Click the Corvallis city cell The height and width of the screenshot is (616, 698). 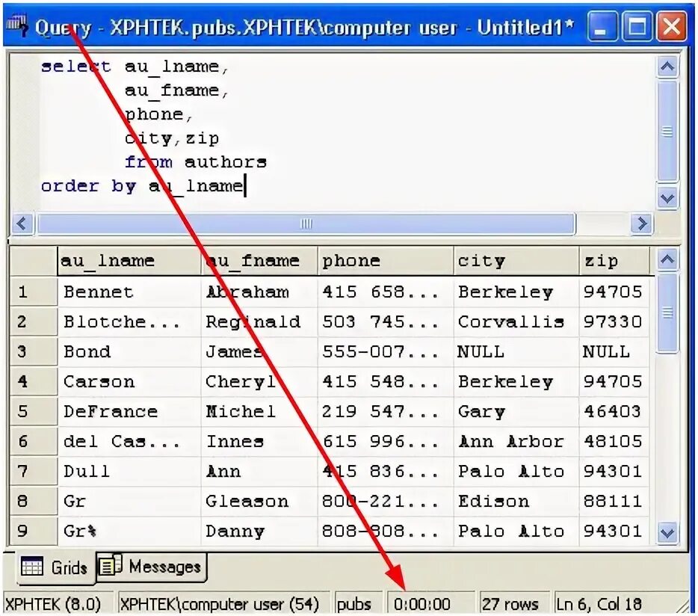point(516,322)
